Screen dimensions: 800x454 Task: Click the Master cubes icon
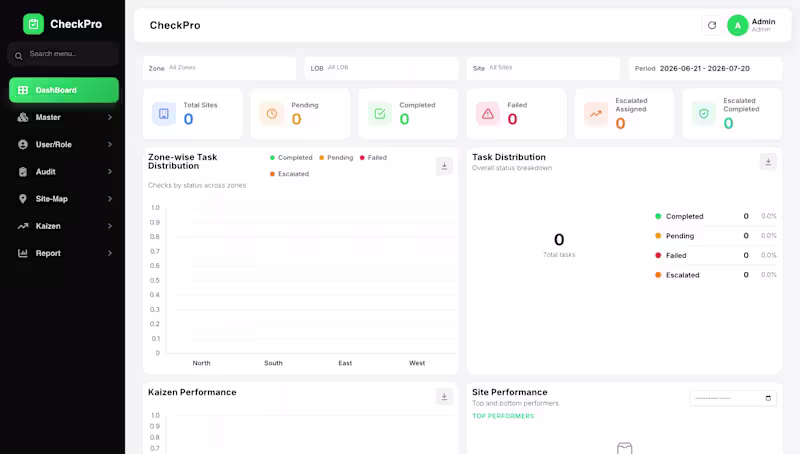point(23,117)
